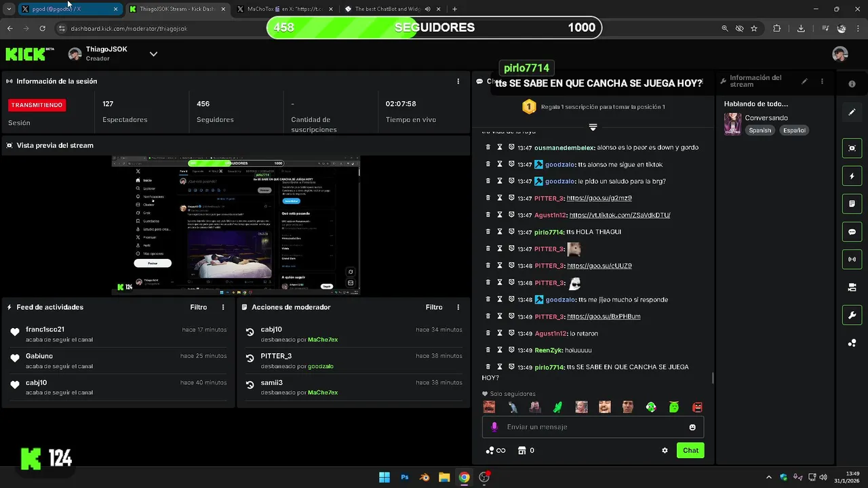
Task: Timeout ReenZyk using the hourglass icon
Action: pos(500,350)
